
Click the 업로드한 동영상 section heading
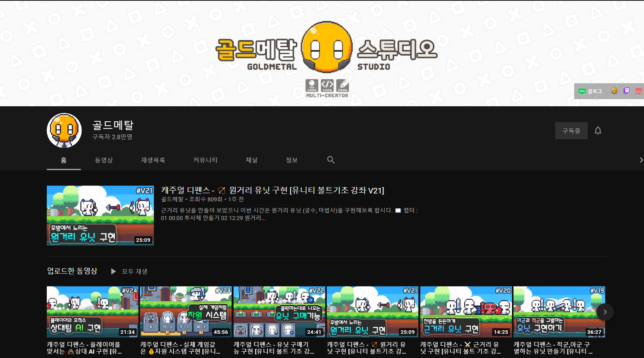72,271
